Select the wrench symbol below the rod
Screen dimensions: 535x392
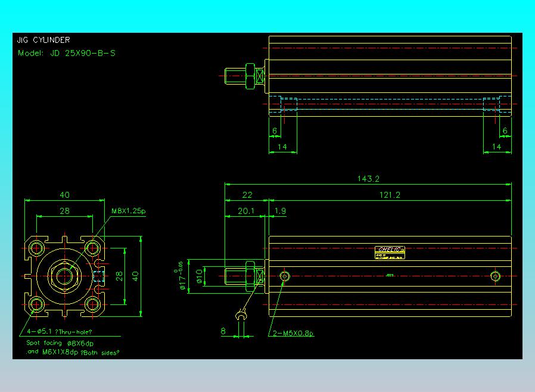[241, 315]
